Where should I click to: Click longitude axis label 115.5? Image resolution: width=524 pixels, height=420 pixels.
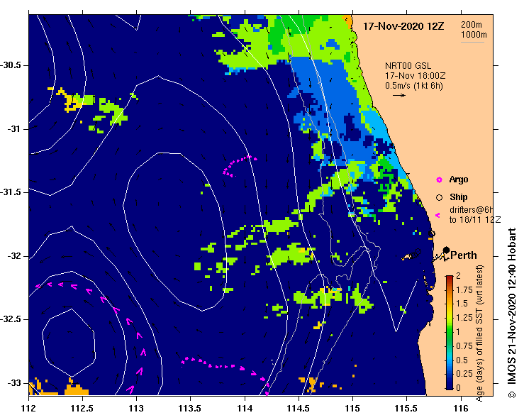point(407,409)
